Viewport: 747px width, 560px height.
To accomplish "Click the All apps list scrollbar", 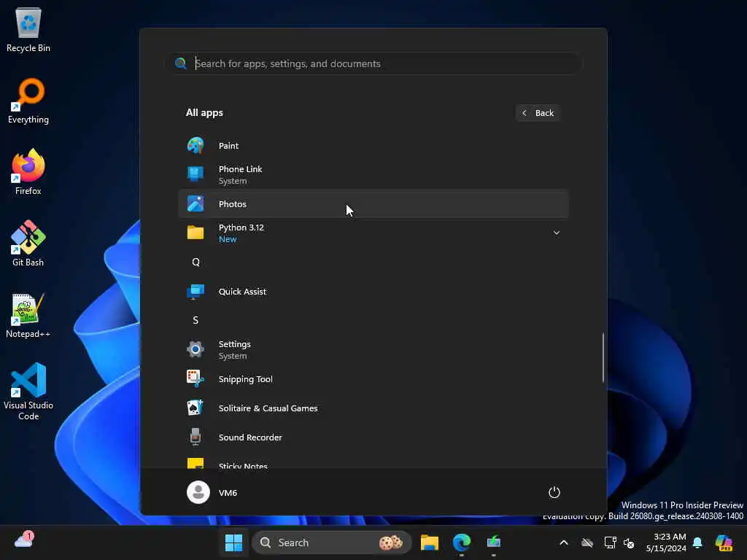I will tap(603, 357).
